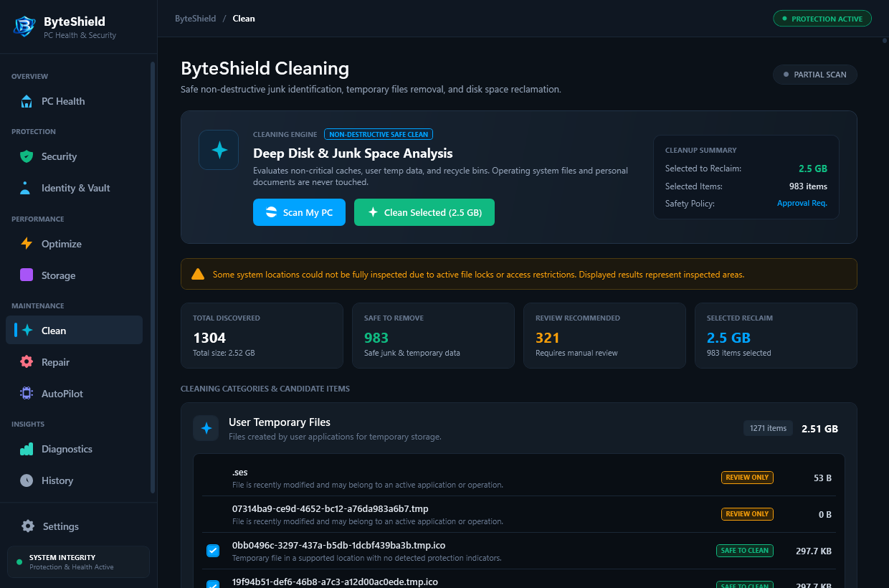Click Review Only badge on .ses row

point(747,478)
